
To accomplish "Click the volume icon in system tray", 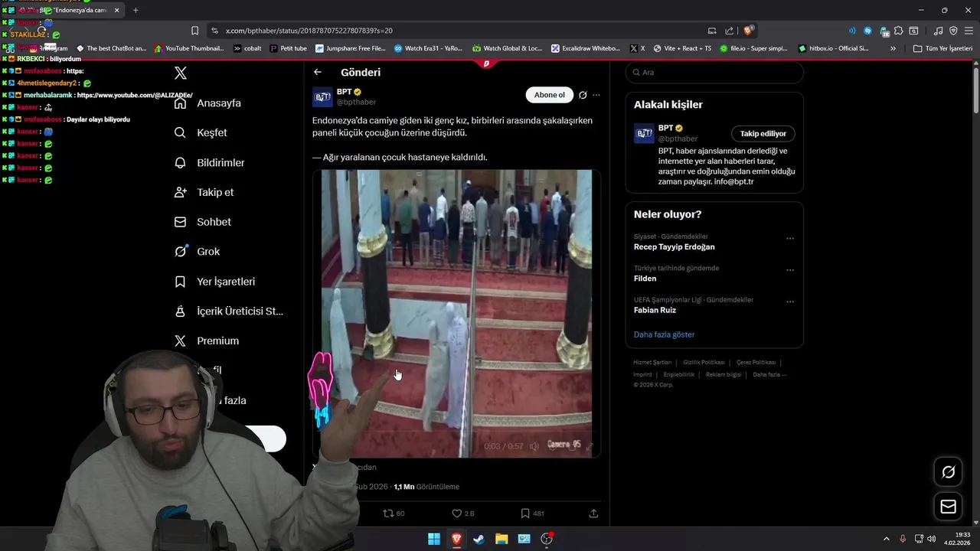I will click(x=932, y=539).
